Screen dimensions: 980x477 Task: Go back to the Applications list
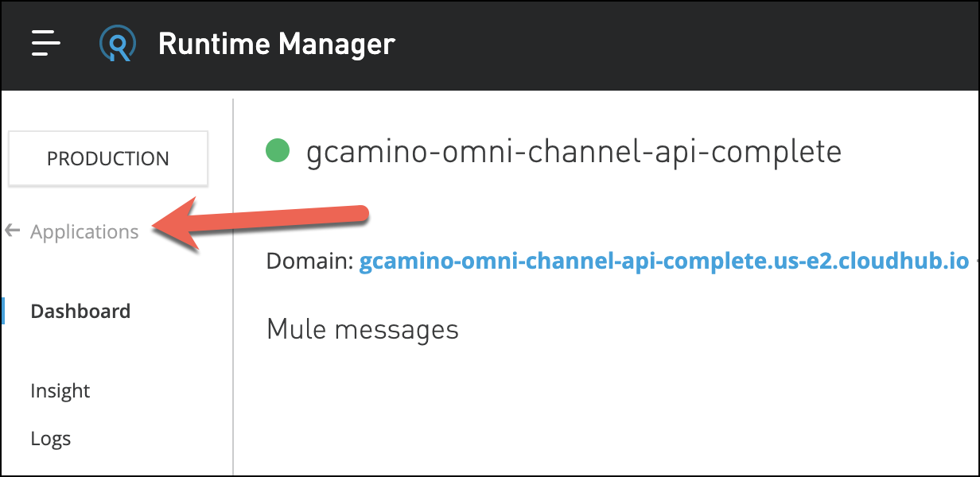coord(84,232)
